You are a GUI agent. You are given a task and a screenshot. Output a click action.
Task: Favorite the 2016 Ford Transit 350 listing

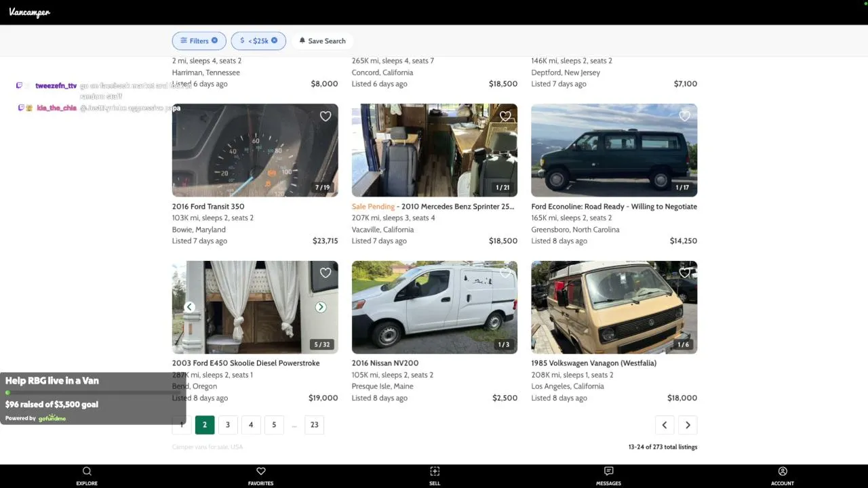[x=325, y=116]
